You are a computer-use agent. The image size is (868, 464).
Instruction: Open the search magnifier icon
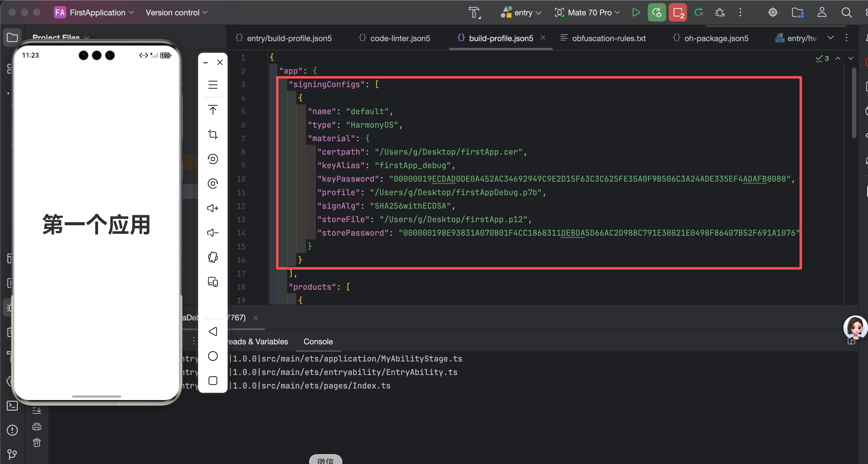point(846,13)
